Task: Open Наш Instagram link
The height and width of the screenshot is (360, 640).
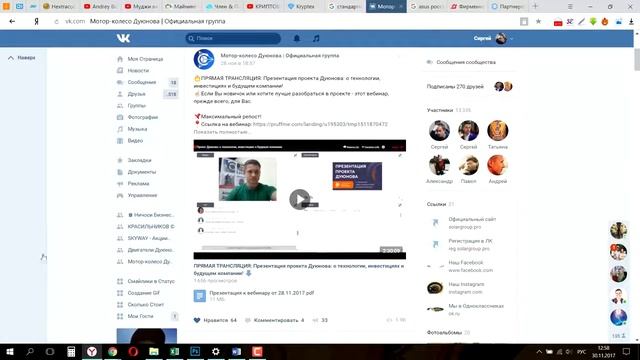Action: point(466,284)
